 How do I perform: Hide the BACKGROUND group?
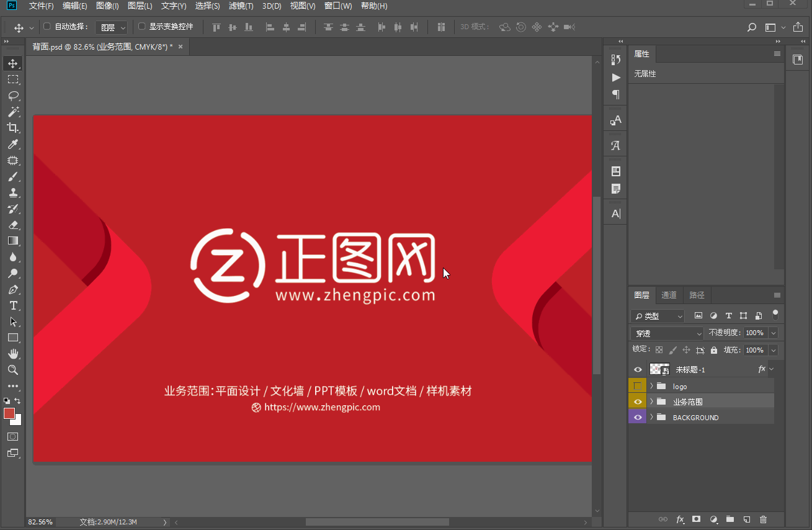638,418
